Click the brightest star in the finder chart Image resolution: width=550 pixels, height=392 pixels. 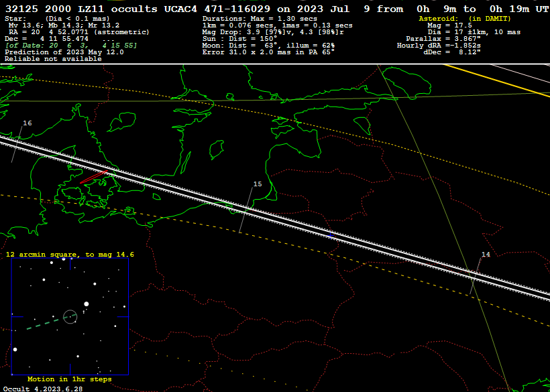tap(87, 304)
